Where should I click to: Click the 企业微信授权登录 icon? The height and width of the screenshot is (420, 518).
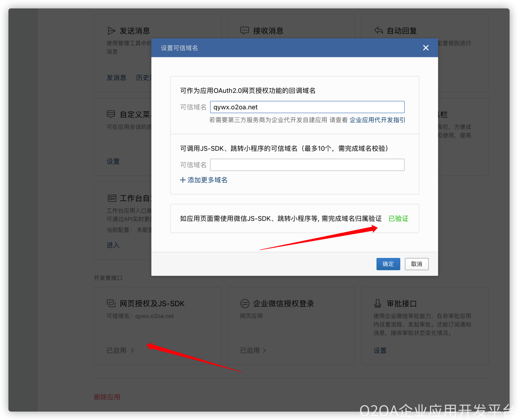click(x=244, y=304)
